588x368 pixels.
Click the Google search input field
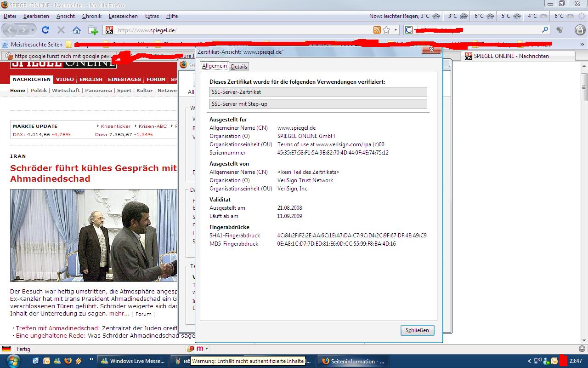(x=479, y=30)
